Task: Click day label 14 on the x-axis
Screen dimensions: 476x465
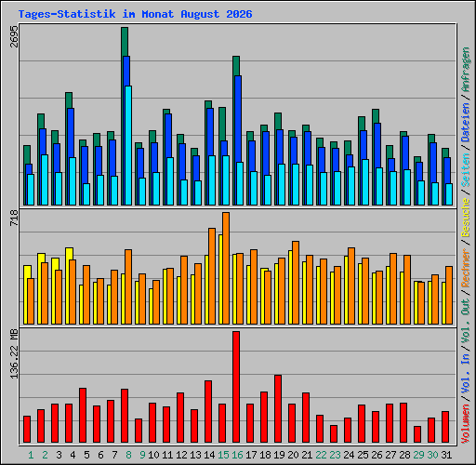Action: 209,455
